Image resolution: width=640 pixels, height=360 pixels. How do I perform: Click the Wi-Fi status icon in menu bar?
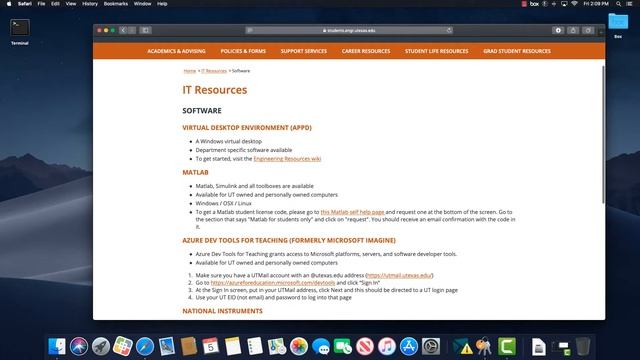574,4
